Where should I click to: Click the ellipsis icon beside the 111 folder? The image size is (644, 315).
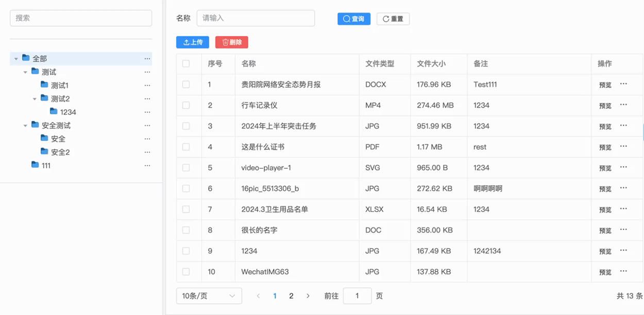pos(147,165)
